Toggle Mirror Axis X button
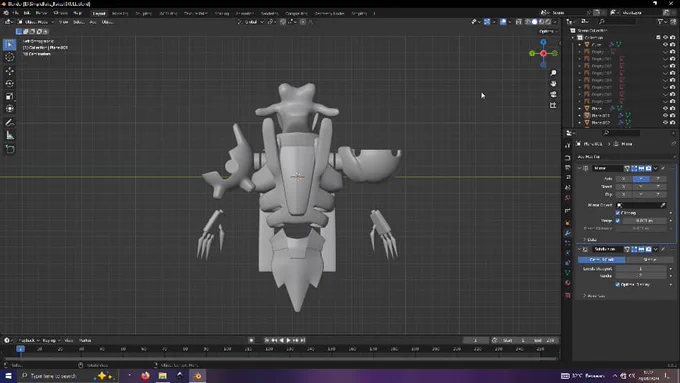Viewport: 680px width, 383px height. (x=624, y=178)
